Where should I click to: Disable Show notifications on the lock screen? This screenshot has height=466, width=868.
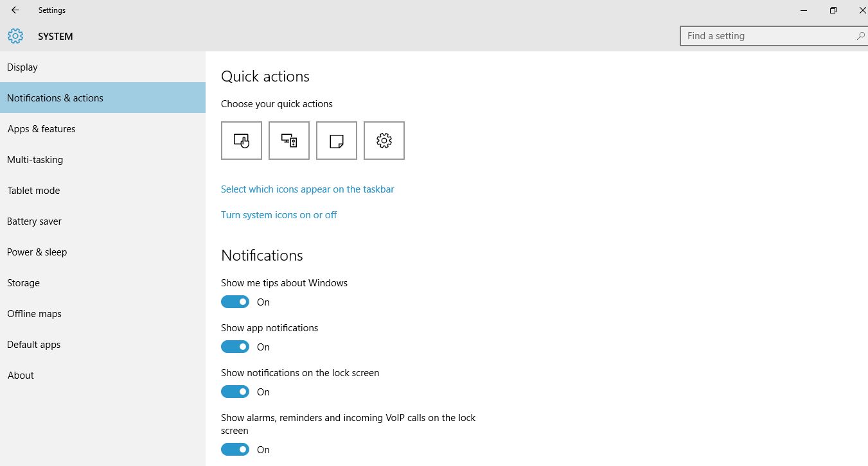click(x=235, y=392)
